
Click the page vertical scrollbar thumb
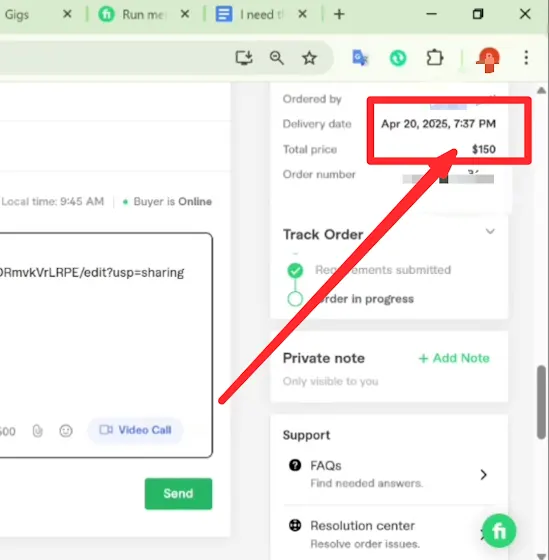pyautogui.click(x=541, y=402)
